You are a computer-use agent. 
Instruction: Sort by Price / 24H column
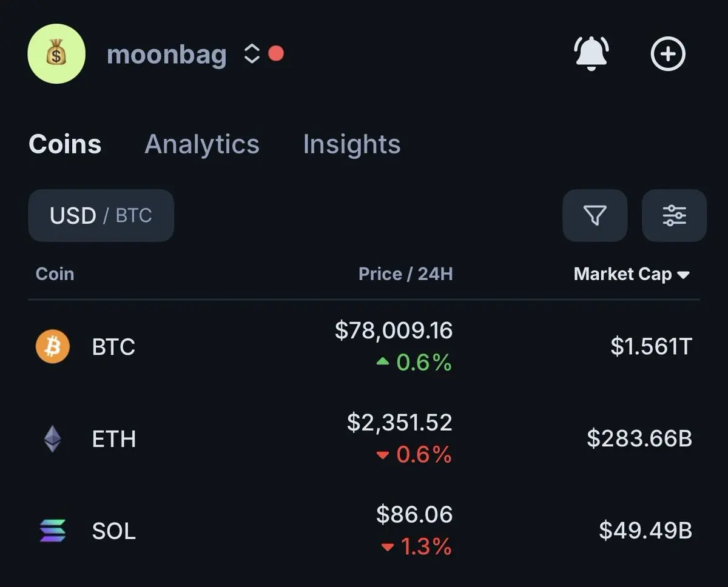405,274
